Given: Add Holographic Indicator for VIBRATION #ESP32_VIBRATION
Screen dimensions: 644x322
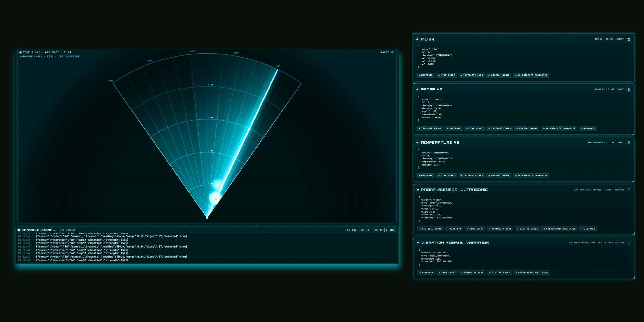Looking at the screenshot, I should pos(532,273).
